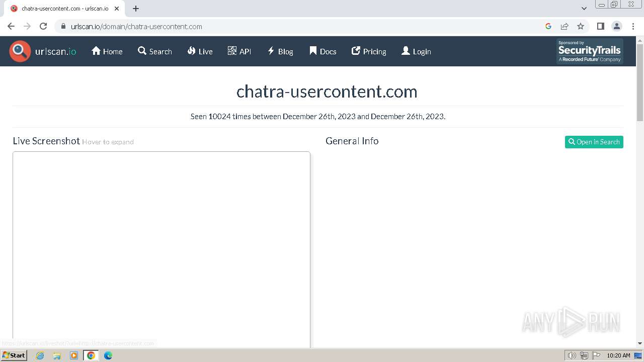644x362 pixels.
Task: Open the Live scans page
Action: (200, 51)
